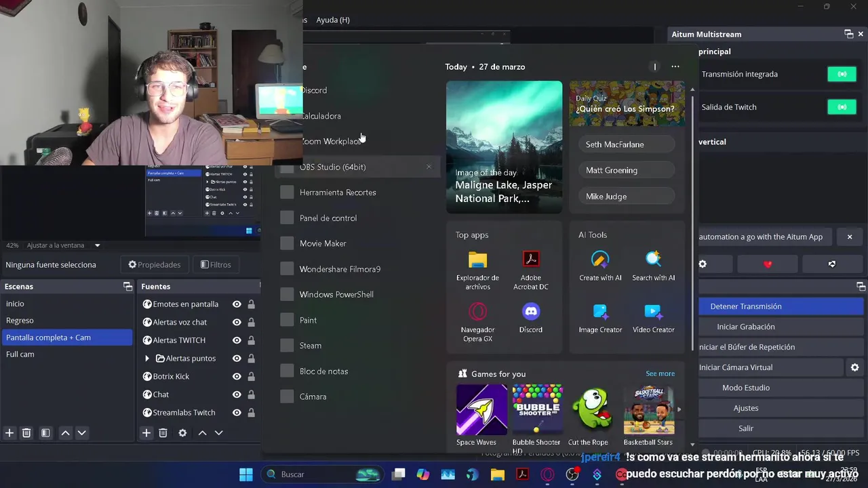Open Opera GX from the taskbar
Screen dimensions: 868x488
(547, 474)
